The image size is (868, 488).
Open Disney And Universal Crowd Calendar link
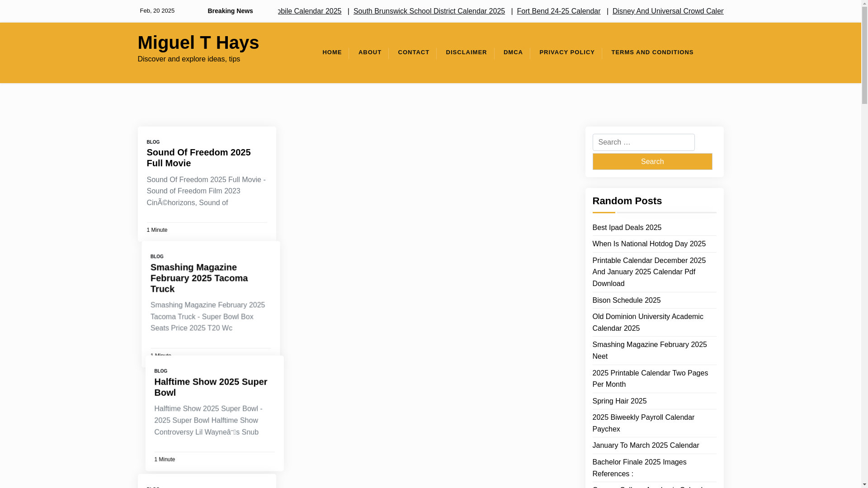click(x=668, y=11)
